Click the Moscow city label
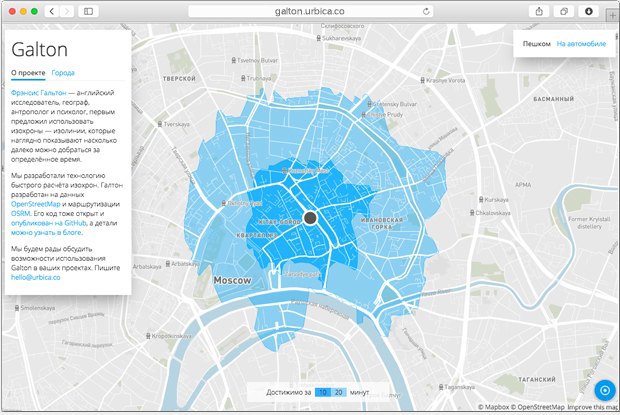Image resolution: width=620 pixels, height=415 pixels. [x=232, y=280]
